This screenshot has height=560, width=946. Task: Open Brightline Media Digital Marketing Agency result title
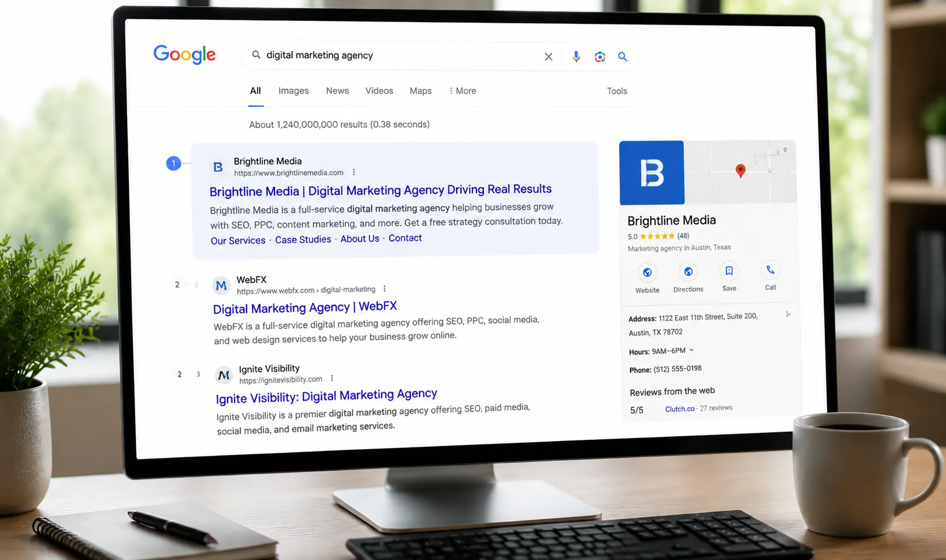381,190
